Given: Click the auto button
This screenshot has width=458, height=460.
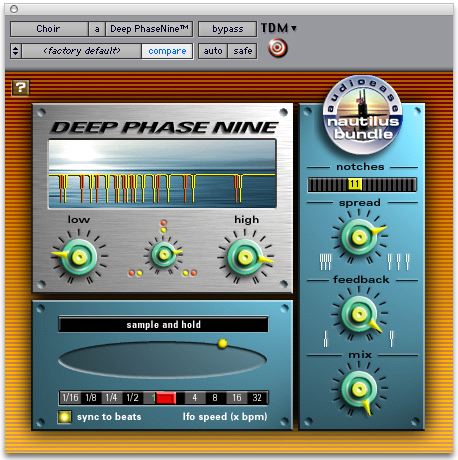Looking at the screenshot, I should [213, 51].
